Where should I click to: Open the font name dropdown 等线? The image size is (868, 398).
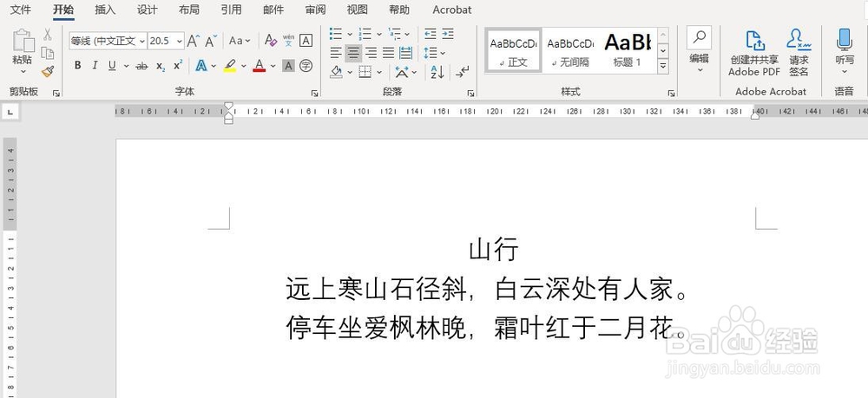coord(141,41)
